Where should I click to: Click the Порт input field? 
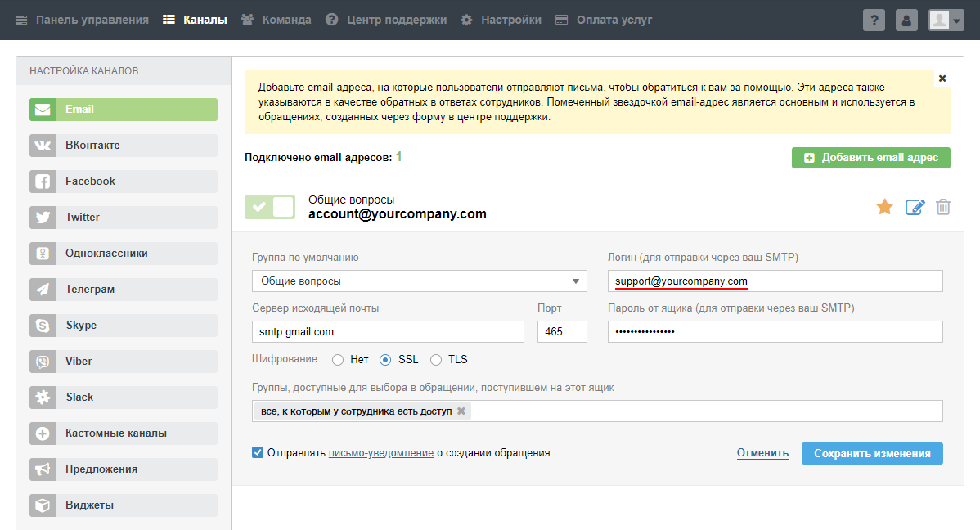[x=562, y=332]
